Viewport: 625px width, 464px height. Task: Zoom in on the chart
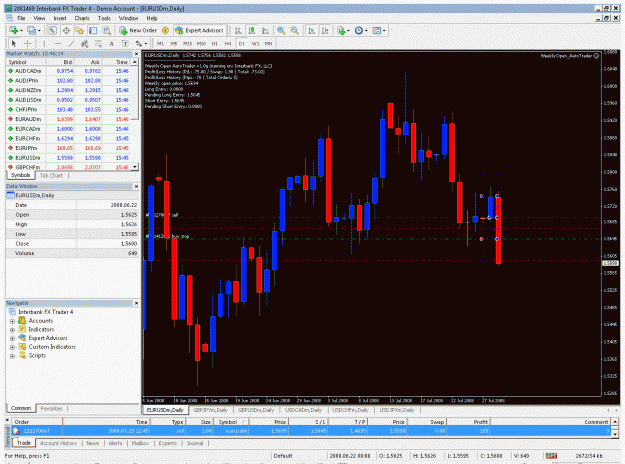281,30
